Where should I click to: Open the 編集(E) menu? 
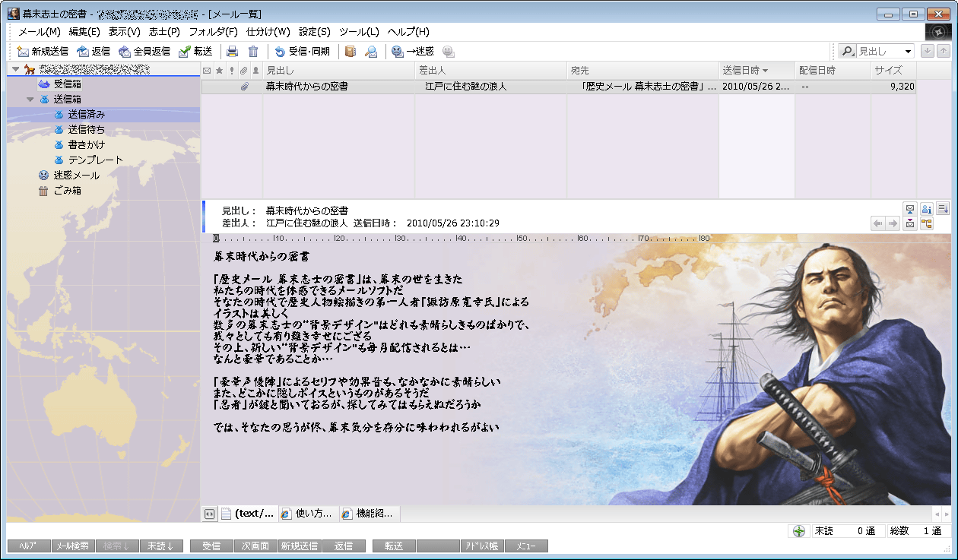pyautogui.click(x=84, y=32)
